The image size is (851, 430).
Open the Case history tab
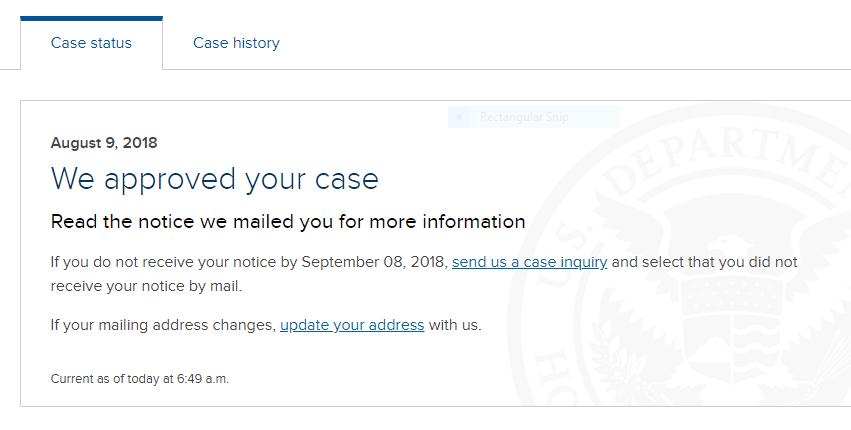[x=236, y=43]
